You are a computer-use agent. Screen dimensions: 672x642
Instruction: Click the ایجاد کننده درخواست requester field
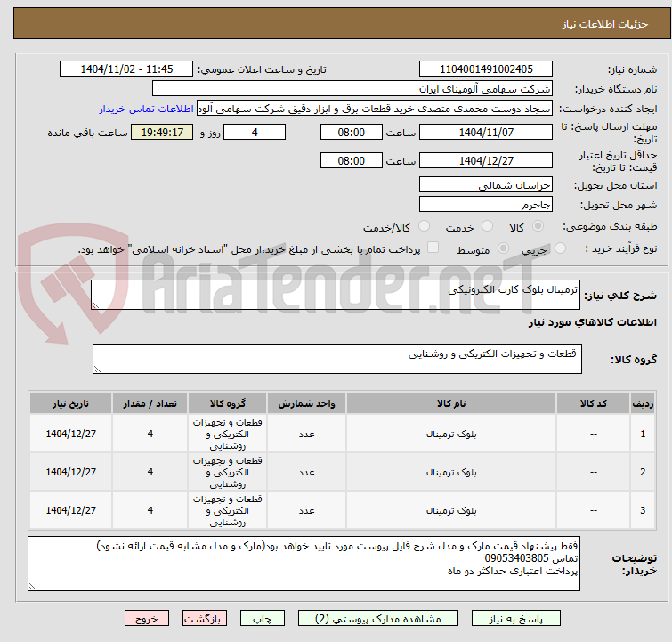coord(375,109)
